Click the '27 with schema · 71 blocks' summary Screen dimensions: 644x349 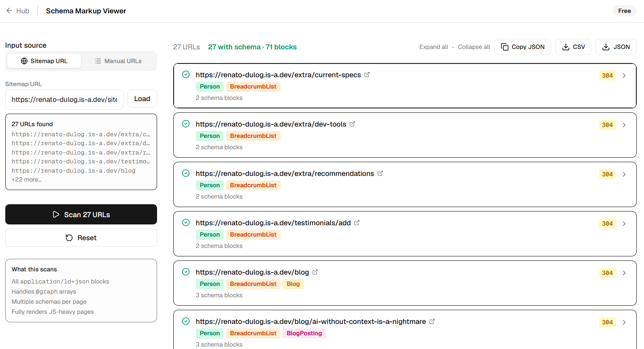[252, 47]
